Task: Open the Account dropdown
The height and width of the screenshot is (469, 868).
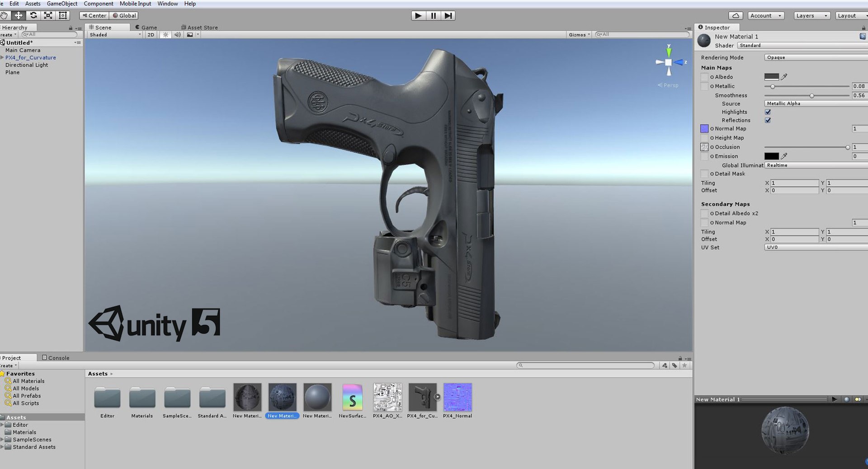Action: (765, 15)
